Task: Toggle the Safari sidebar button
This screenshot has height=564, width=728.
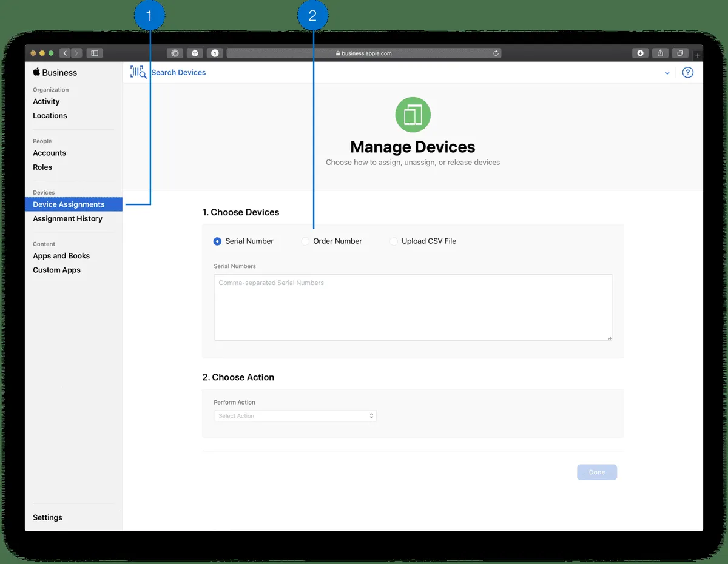Action: point(95,53)
